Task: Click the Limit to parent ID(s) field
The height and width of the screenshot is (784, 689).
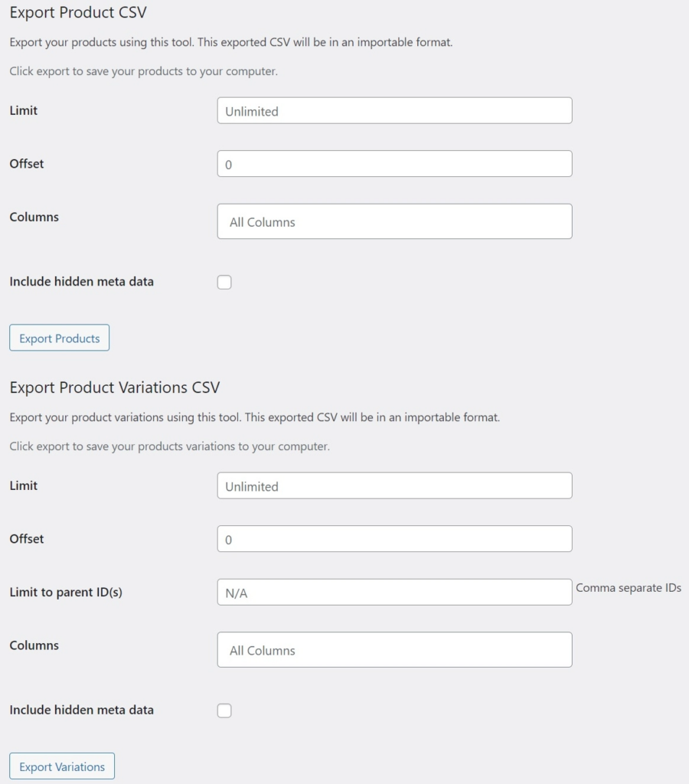Action: [394, 592]
